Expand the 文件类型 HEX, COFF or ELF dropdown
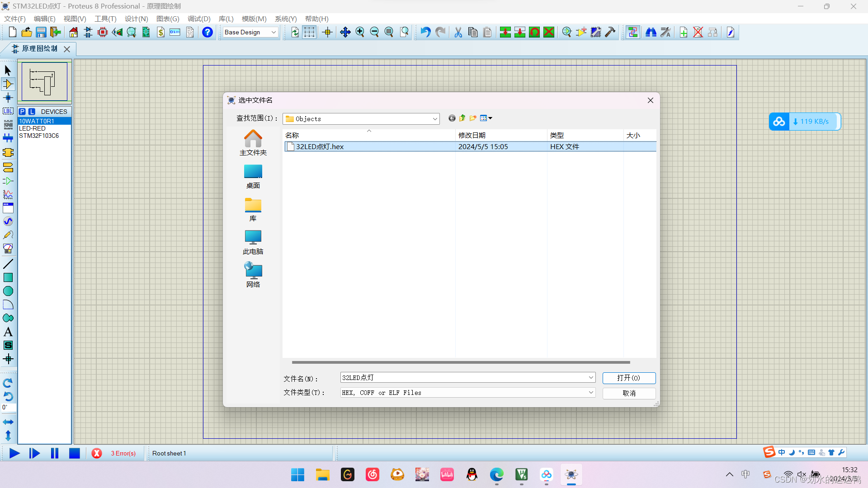The width and height of the screenshot is (868, 488). (590, 393)
